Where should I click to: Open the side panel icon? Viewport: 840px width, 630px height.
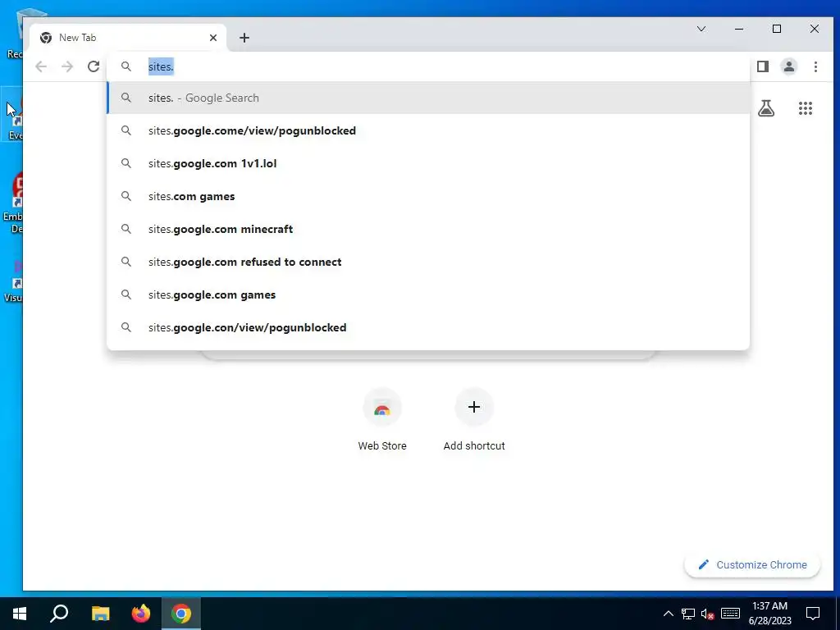click(763, 66)
